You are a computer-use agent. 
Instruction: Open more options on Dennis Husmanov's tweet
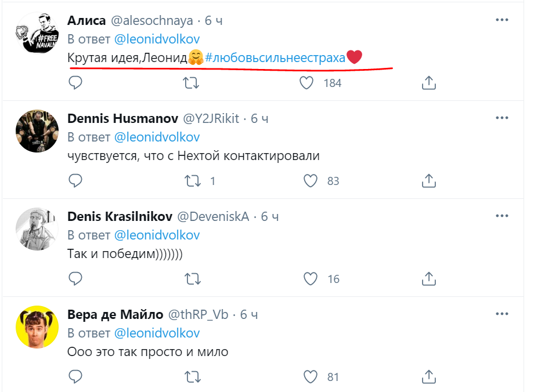502,118
